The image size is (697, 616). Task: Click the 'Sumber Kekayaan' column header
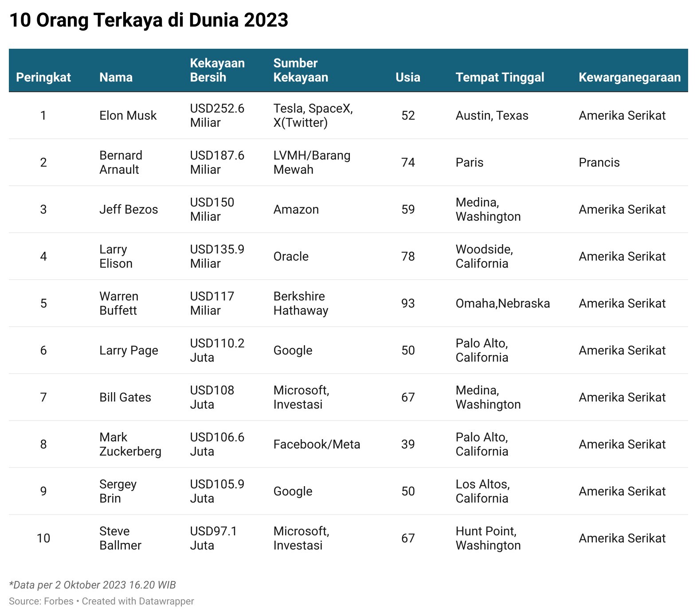pos(301,70)
